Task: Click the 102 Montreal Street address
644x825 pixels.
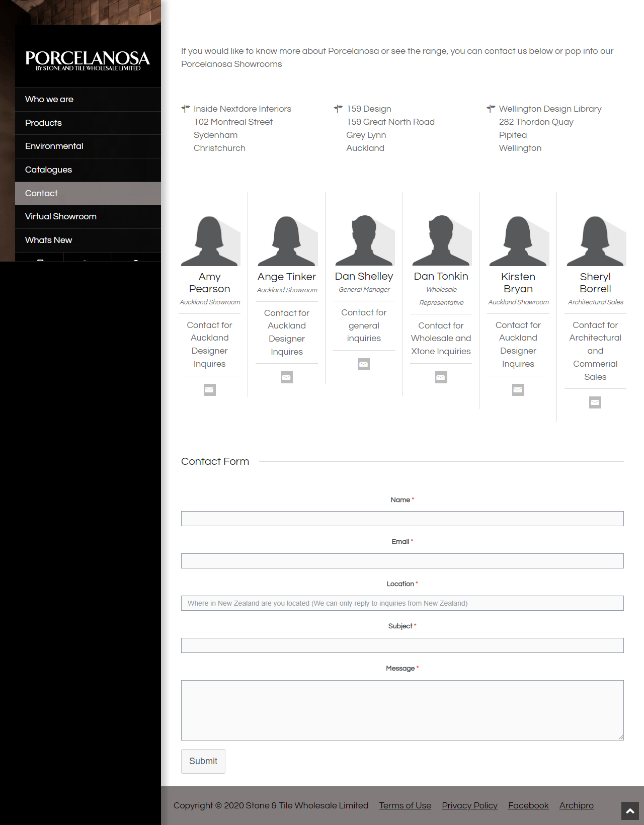Action: (233, 122)
